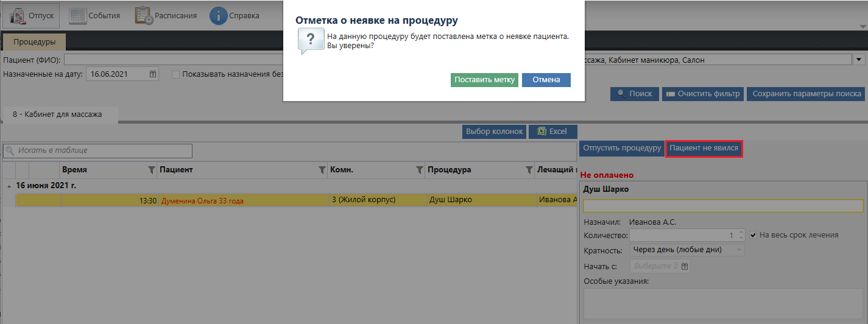Open the cabinet list dropdown arrow
This screenshot has width=868, height=324.
tap(859, 60)
